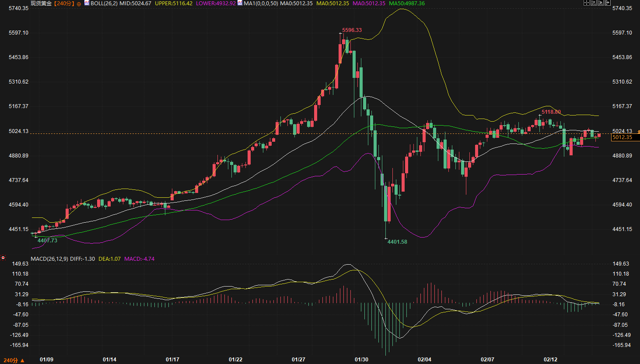The image size is (640, 364).
Task: Click the magenta LOWER:4932.92 value
Action: pyautogui.click(x=216, y=3)
